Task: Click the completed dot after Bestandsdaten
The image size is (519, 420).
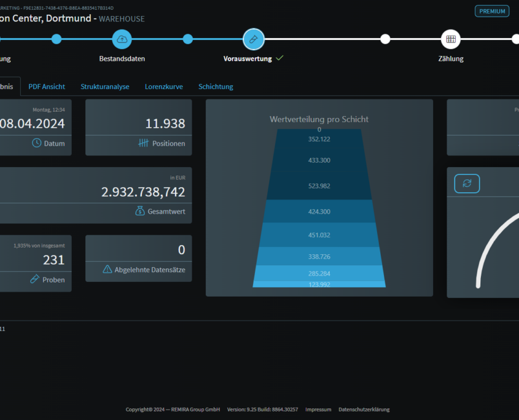Action: click(x=187, y=39)
